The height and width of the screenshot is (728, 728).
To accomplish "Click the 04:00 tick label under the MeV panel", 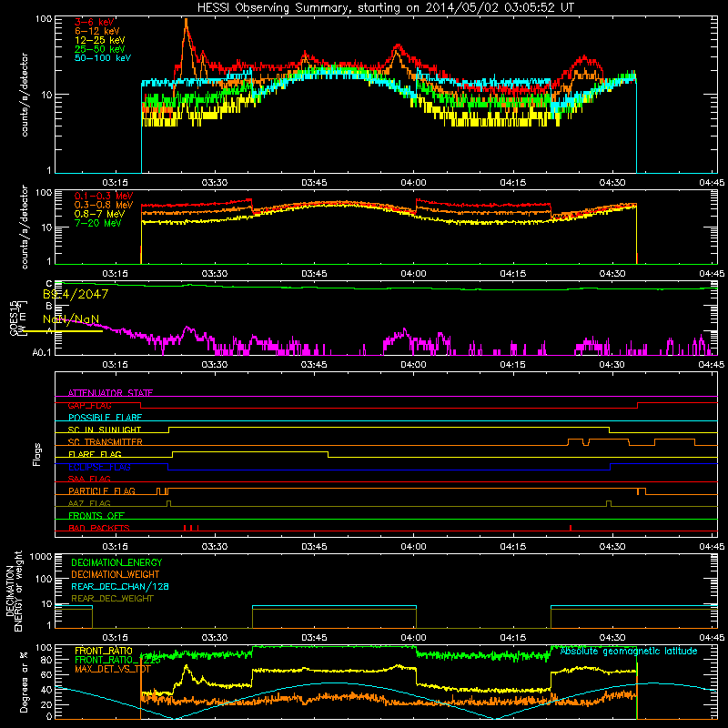I will pos(413,274).
